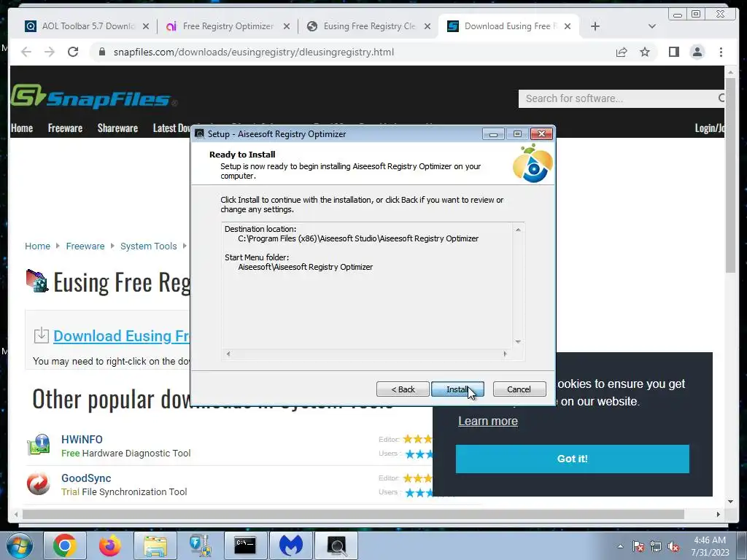Close the Download Eusing Free tab
Viewport: 747px width, 560px height.
pyautogui.click(x=568, y=26)
